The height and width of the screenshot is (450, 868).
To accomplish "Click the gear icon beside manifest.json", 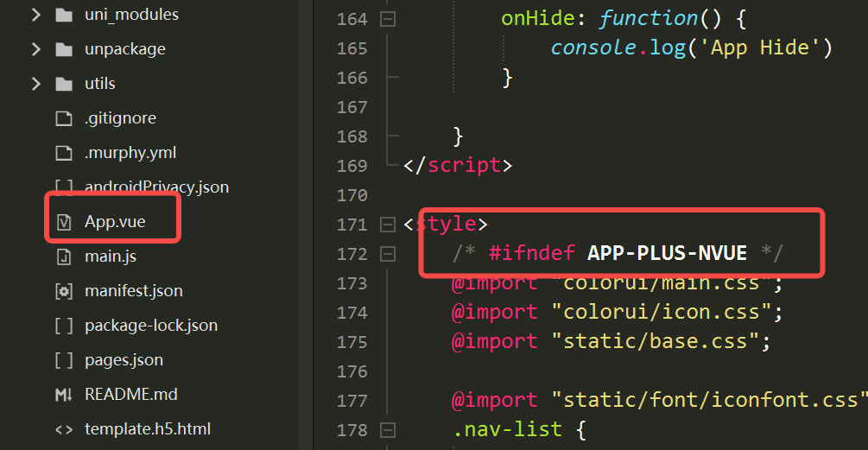I will pyautogui.click(x=63, y=291).
